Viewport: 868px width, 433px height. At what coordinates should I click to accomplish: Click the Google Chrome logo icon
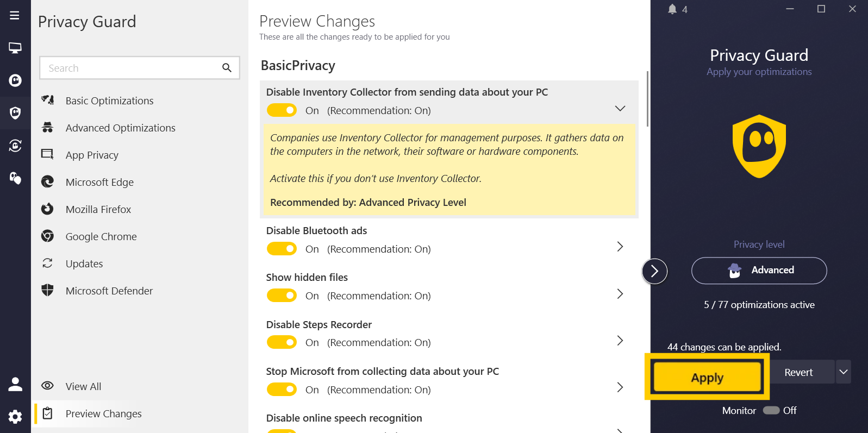tap(48, 236)
